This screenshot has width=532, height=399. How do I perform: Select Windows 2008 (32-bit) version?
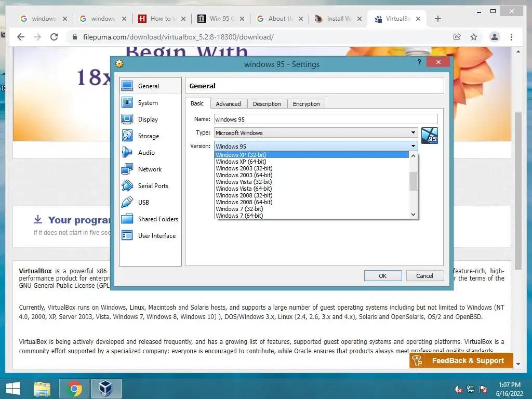click(312, 195)
